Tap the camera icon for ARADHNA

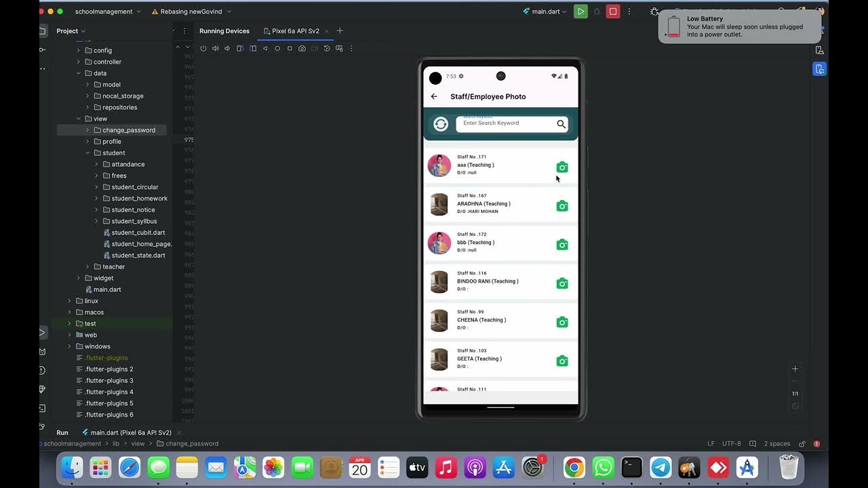pos(562,206)
